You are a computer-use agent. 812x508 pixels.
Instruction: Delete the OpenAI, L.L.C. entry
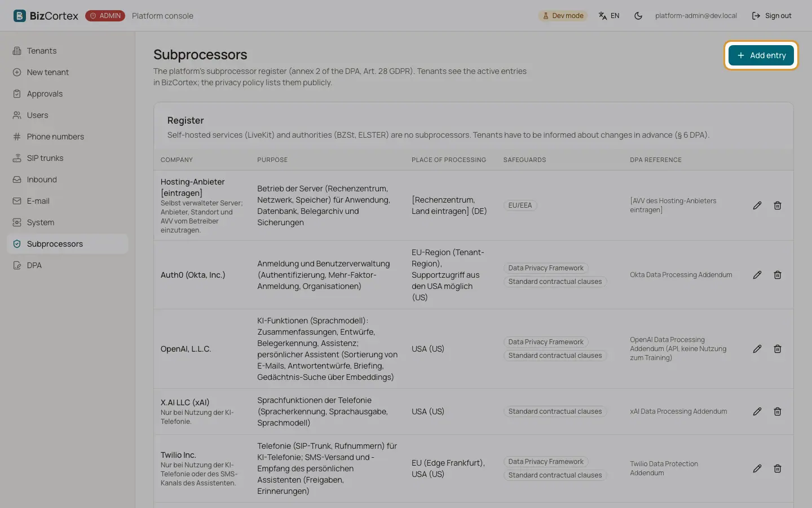click(778, 349)
